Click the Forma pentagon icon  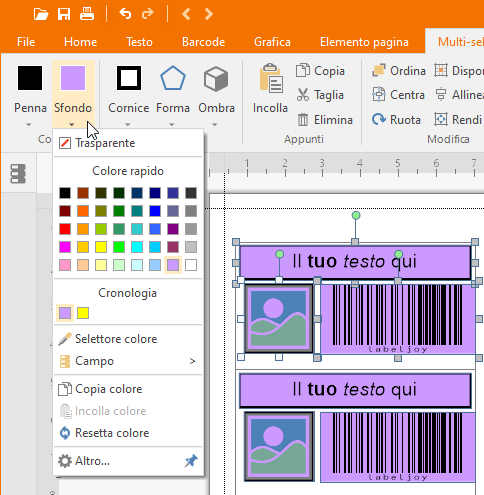coord(173,78)
